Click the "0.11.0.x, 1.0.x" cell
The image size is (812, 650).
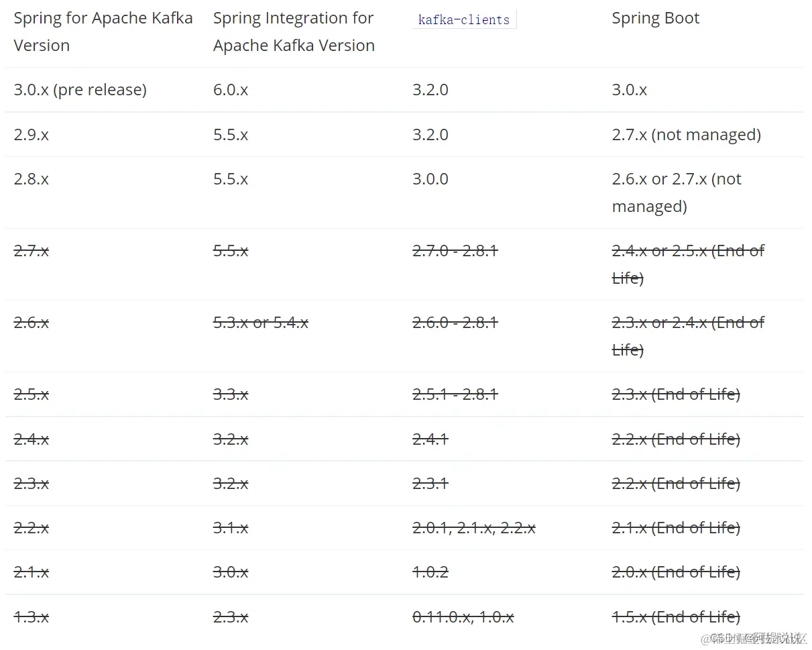[463, 616]
